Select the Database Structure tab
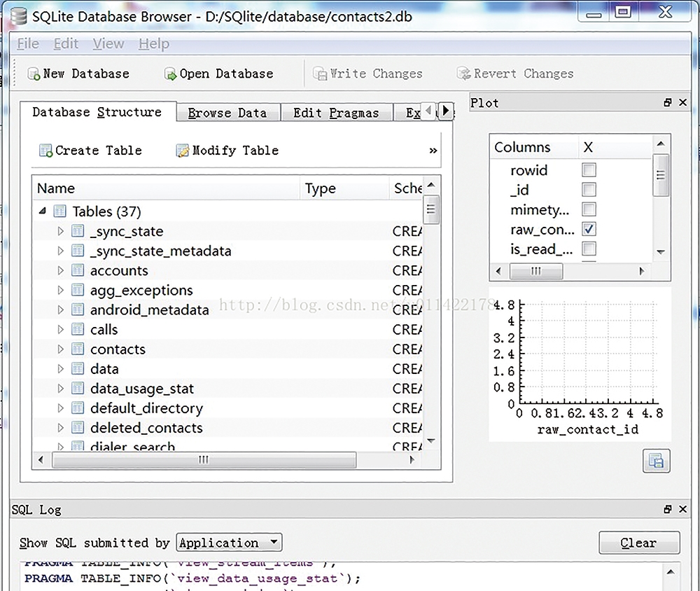 click(x=98, y=111)
